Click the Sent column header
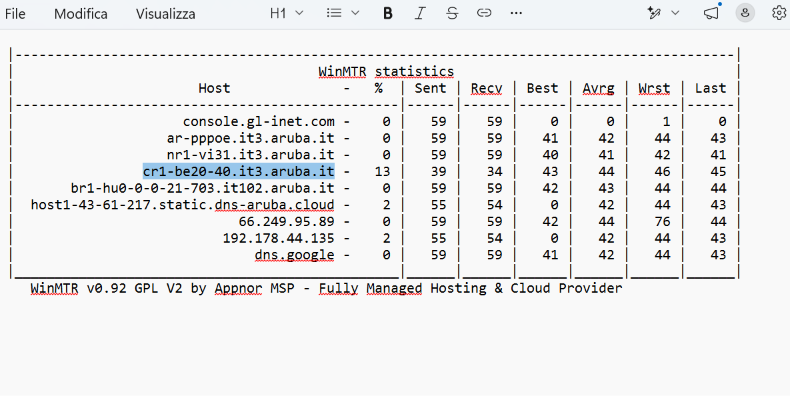This screenshot has height=396, width=790. click(430, 88)
